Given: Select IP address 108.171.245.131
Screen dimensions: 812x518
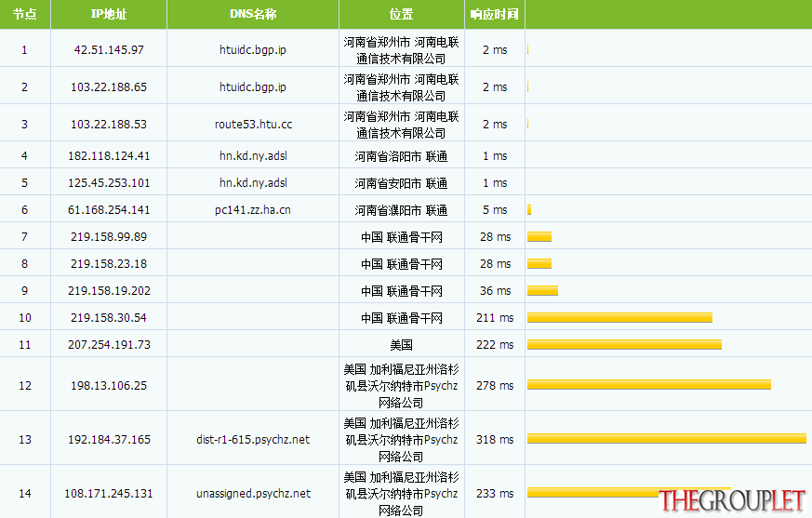Looking at the screenshot, I should point(109,493).
